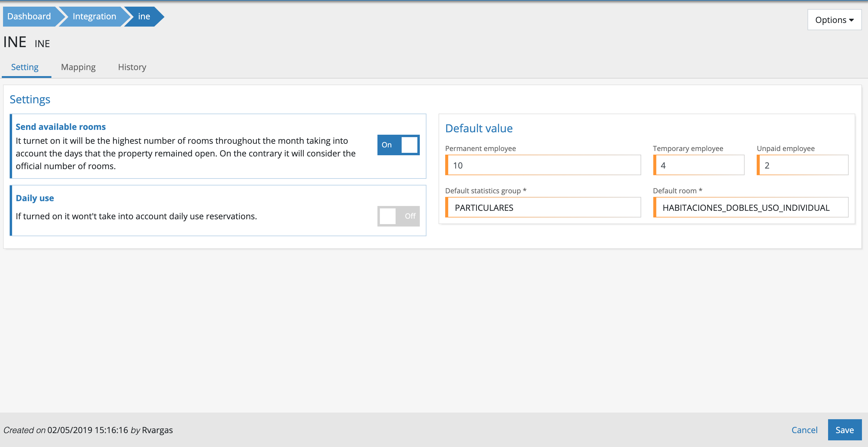This screenshot has height=447, width=868.
Task: Click the Send available rooms heading
Action: coord(61,127)
